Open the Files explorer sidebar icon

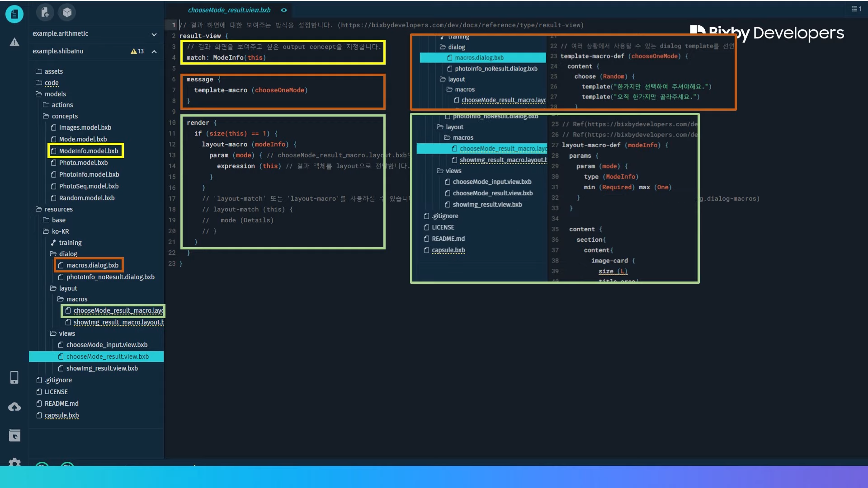pyautogui.click(x=14, y=14)
